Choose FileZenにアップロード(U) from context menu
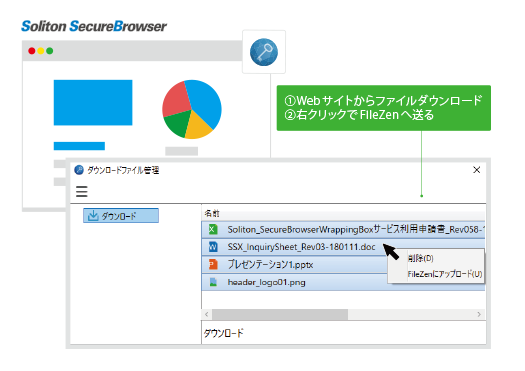 445,274
